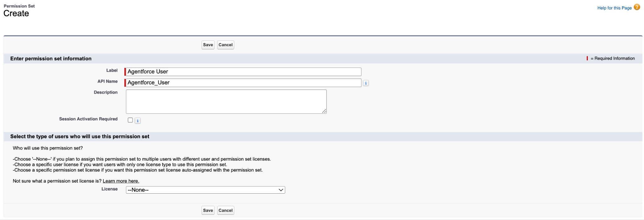The height and width of the screenshot is (220, 644).
Task: Click the 'Select the type of users' section heading
Action: [x=80, y=137]
